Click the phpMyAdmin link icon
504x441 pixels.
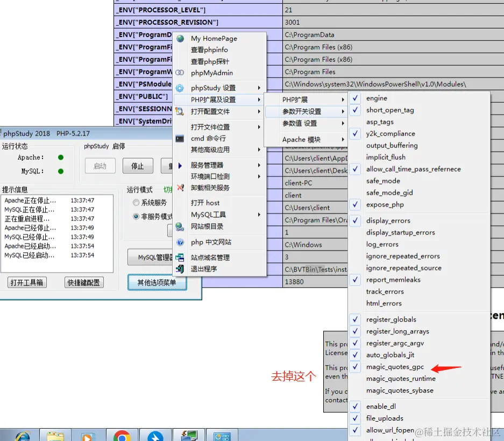(x=180, y=73)
